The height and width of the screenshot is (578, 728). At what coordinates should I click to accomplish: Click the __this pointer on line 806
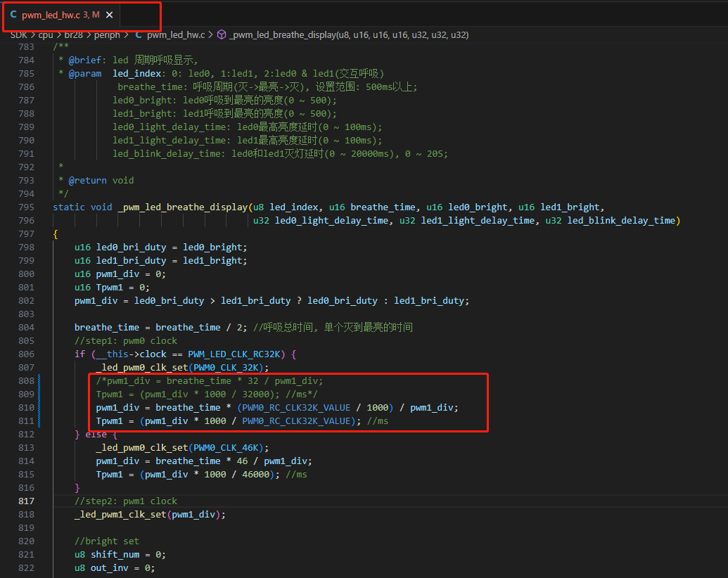tap(112, 354)
